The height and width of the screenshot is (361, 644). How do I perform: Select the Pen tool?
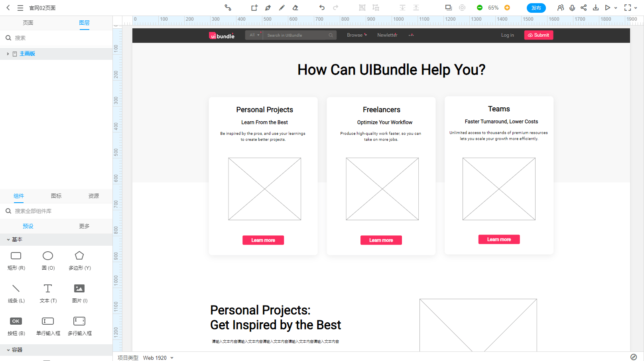point(268,8)
